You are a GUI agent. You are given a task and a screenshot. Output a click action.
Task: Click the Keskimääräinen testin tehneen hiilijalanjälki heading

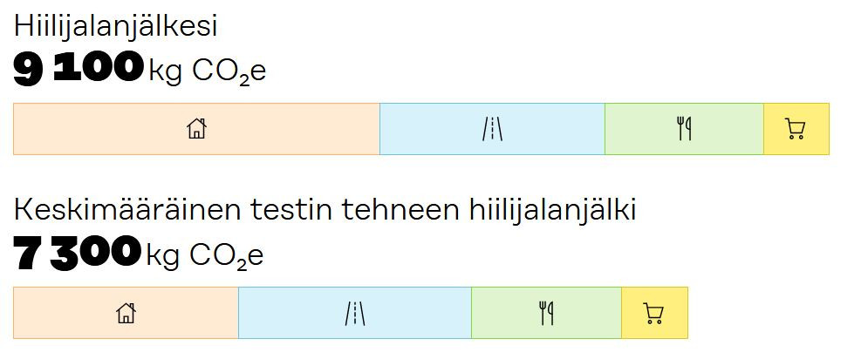click(325, 210)
